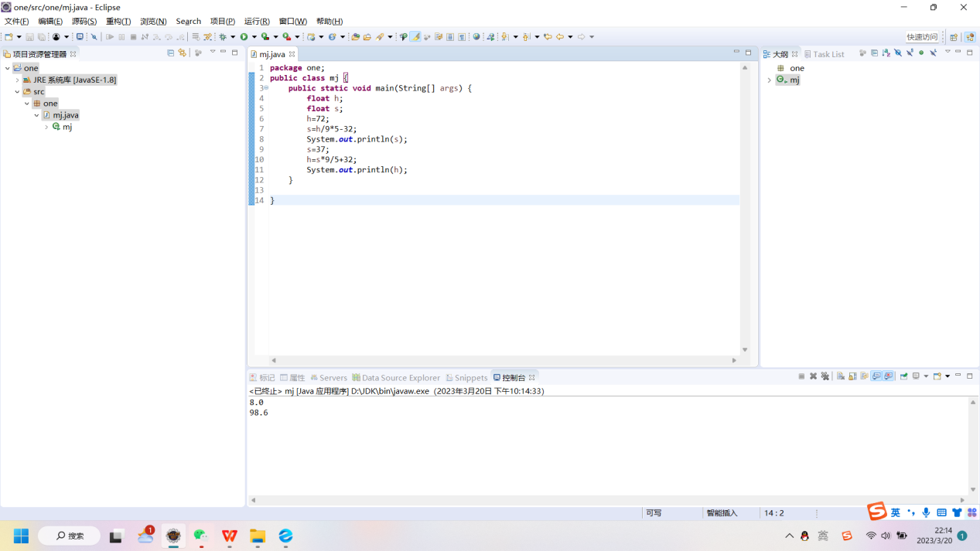The width and height of the screenshot is (980, 551).
Task: Open 帮助(H) menu
Action: point(330,21)
